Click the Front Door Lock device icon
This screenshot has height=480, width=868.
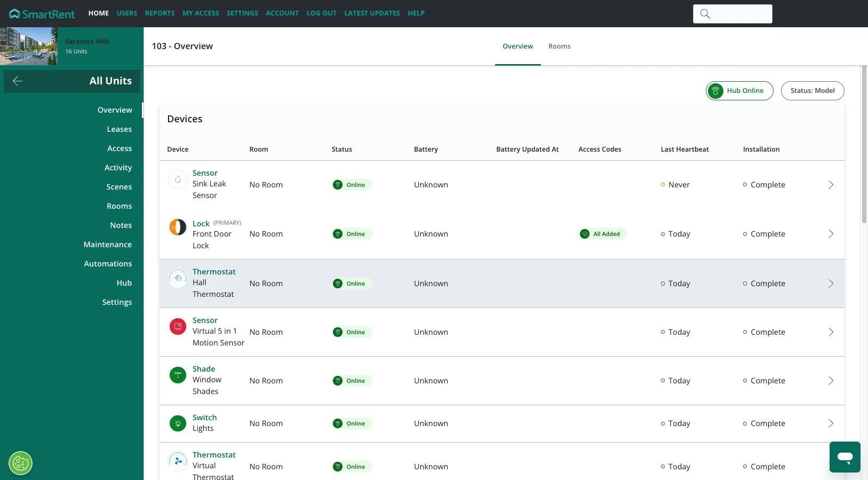pyautogui.click(x=178, y=227)
